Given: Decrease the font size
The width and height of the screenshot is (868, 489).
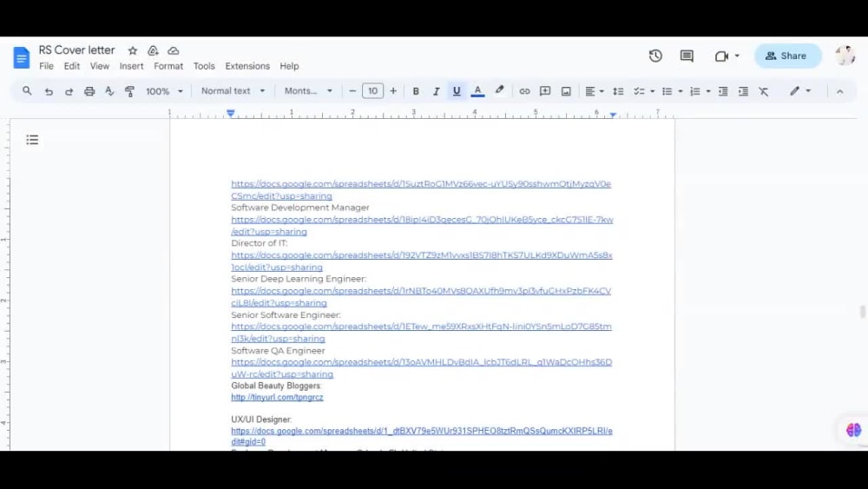Looking at the screenshot, I should pos(352,91).
